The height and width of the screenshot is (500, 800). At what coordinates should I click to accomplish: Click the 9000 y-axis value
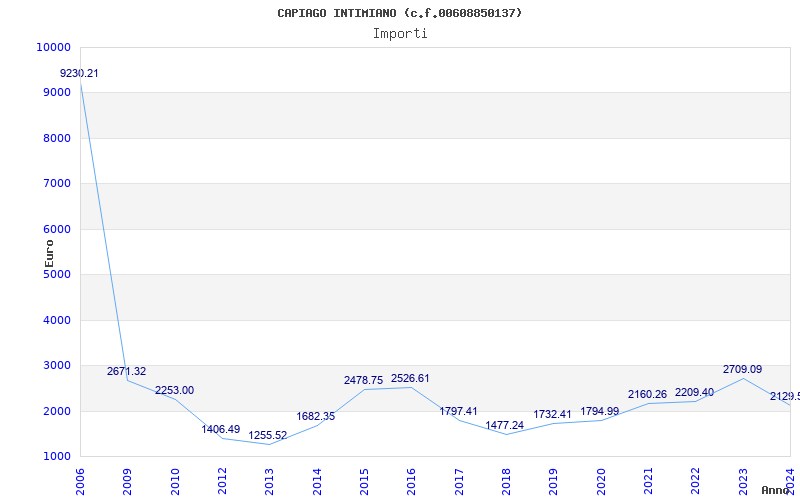tap(56, 93)
